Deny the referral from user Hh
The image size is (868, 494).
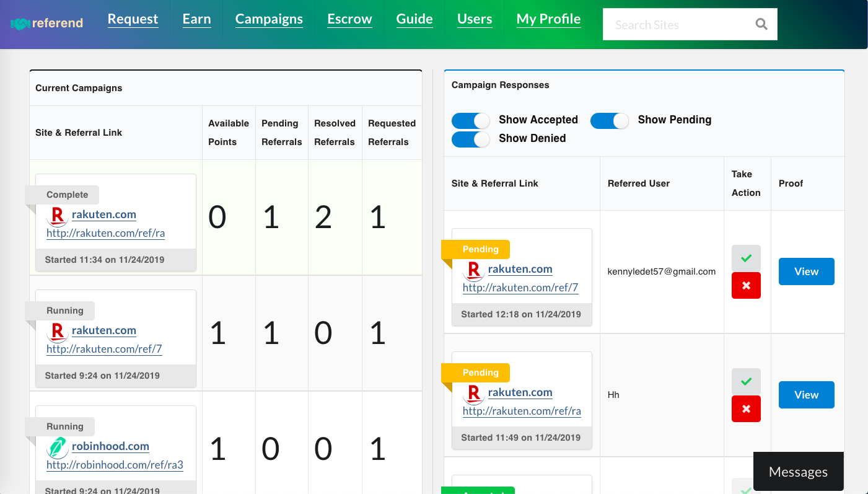[746, 408]
